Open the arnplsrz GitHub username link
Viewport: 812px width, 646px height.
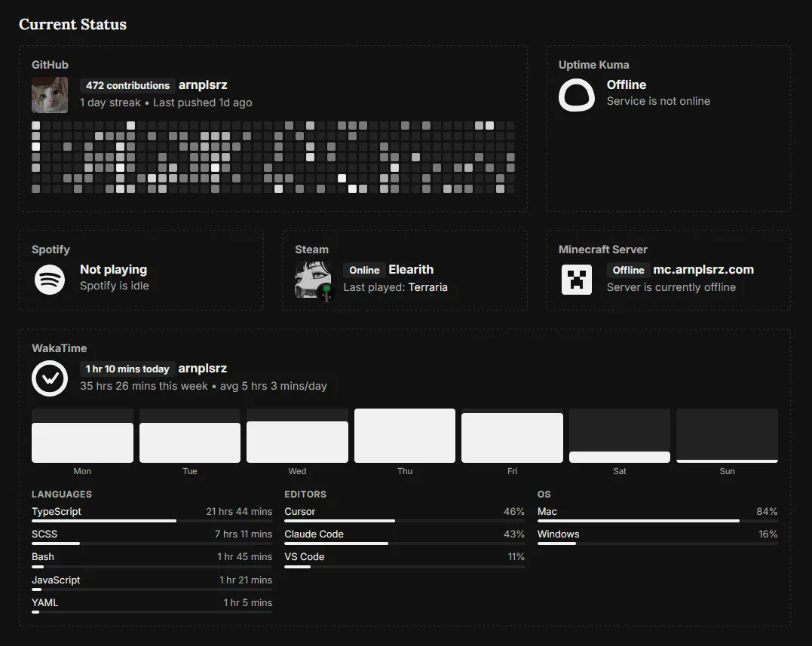pos(203,85)
